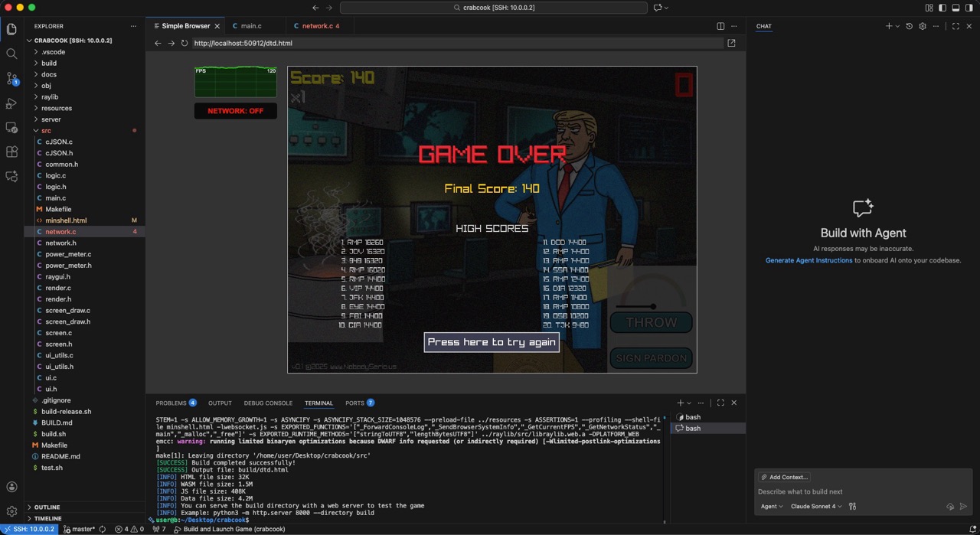Create a new terminal with plus icon

tap(680, 403)
